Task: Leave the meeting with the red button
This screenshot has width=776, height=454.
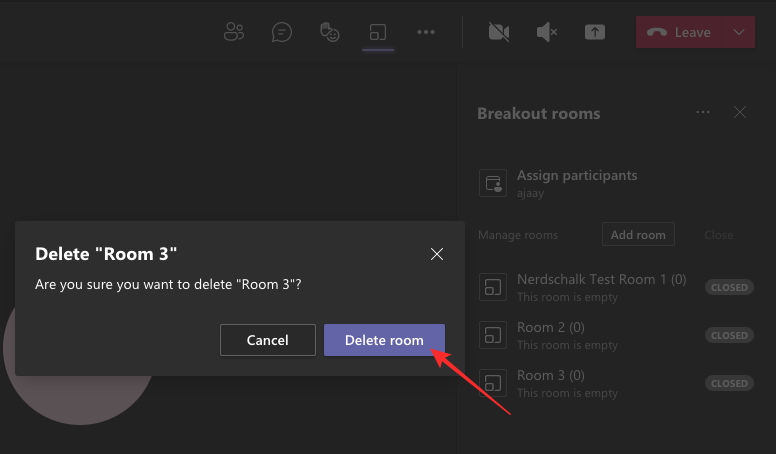Action: tap(678, 32)
